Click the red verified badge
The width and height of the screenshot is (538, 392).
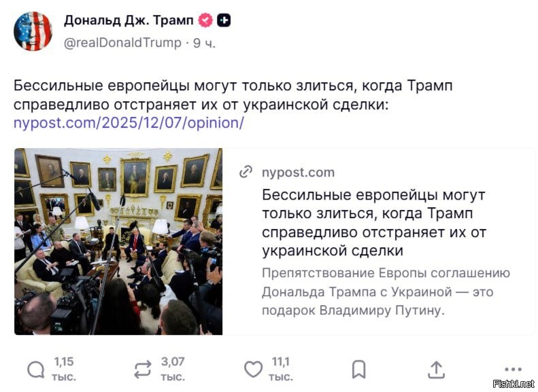206,20
